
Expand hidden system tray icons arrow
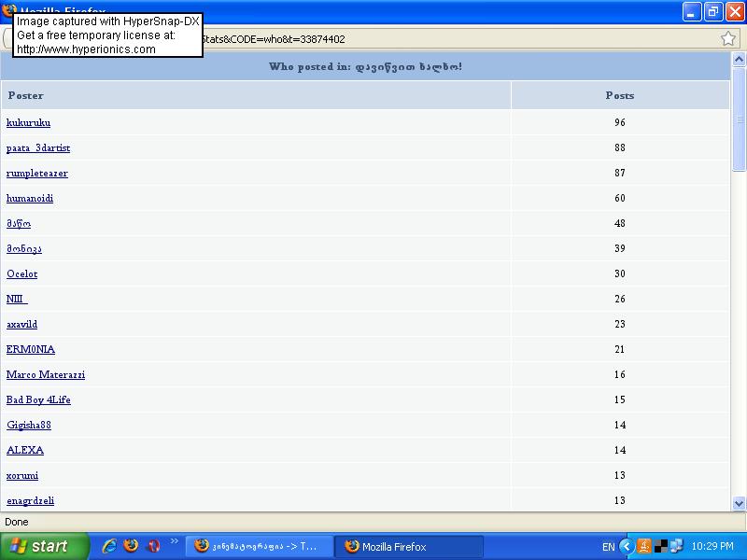(x=627, y=547)
